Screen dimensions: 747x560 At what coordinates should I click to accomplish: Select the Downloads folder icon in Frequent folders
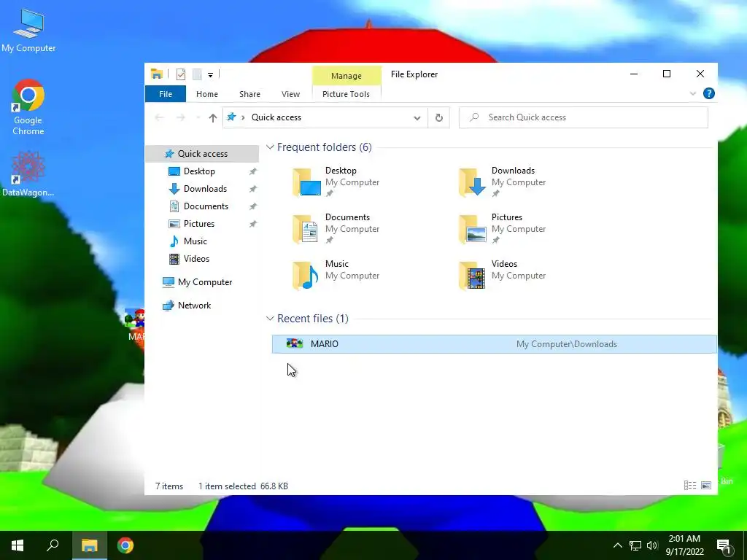[x=472, y=182]
